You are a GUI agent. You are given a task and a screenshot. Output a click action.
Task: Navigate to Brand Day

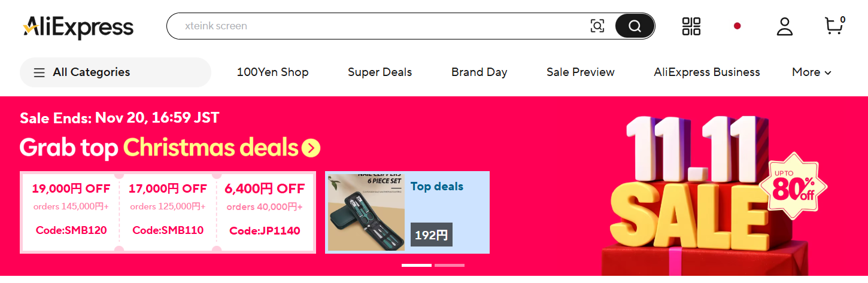[x=479, y=72]
